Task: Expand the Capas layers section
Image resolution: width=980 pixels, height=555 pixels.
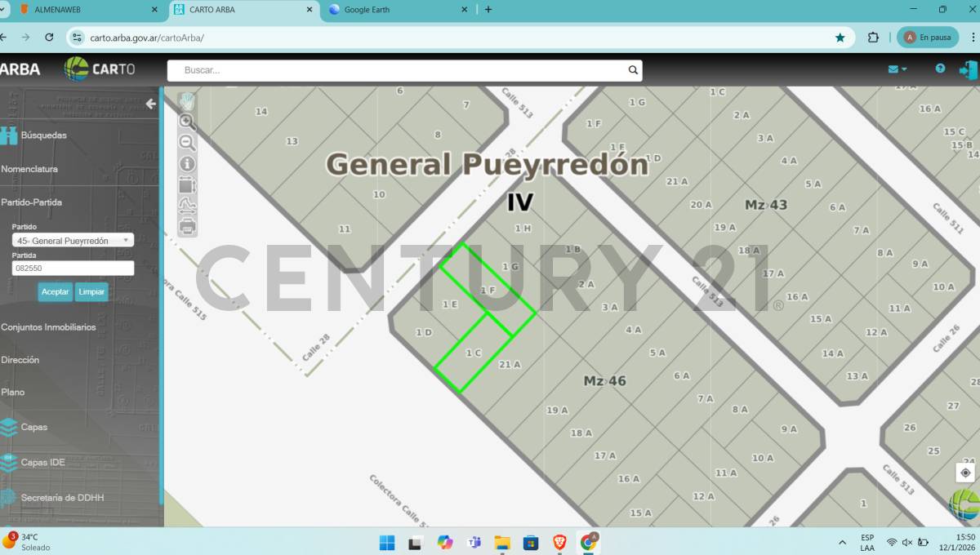Action: tap(33, 427)
